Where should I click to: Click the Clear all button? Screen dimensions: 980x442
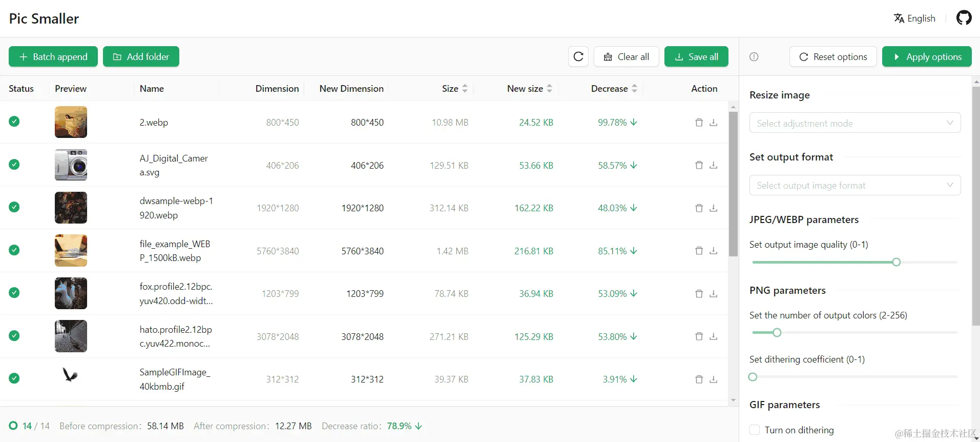(627, 56)
